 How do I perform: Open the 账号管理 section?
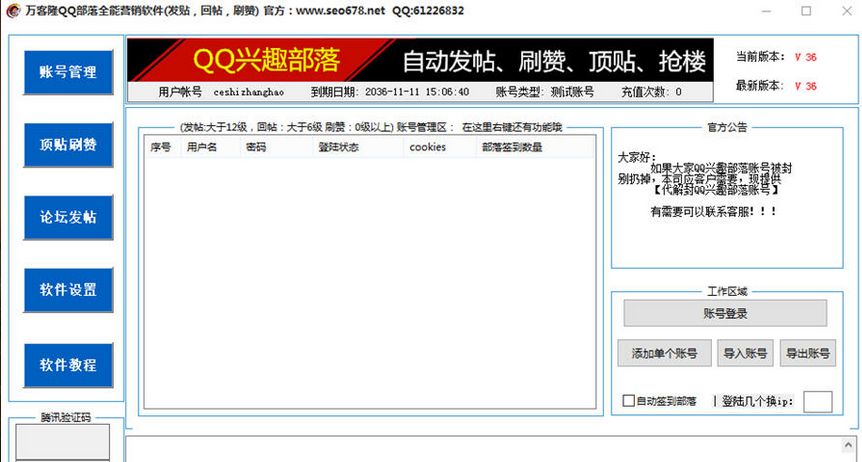click(x=68, y=72)
